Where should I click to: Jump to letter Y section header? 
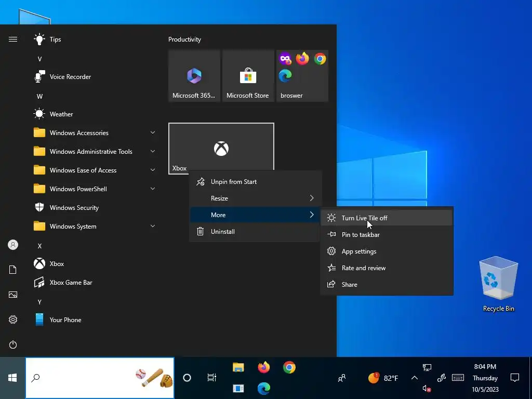(x=39, y=302)
